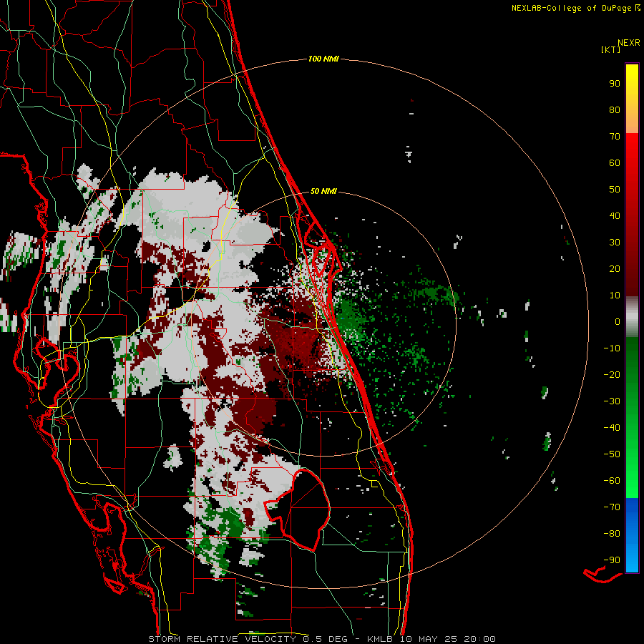Click the 40 value on the velocity scale
Viewport: 644px width, 644px height.
pos(615,216)
